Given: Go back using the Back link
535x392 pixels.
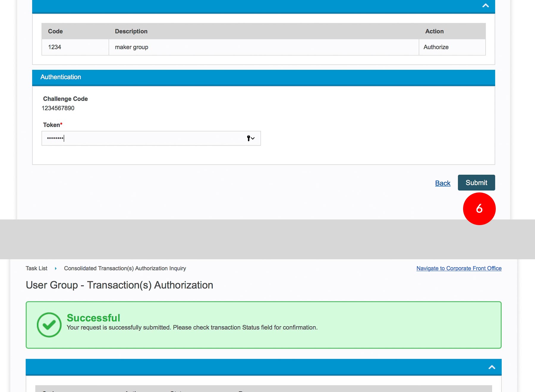Looking at the screenshot, I should tap(443, 183).
